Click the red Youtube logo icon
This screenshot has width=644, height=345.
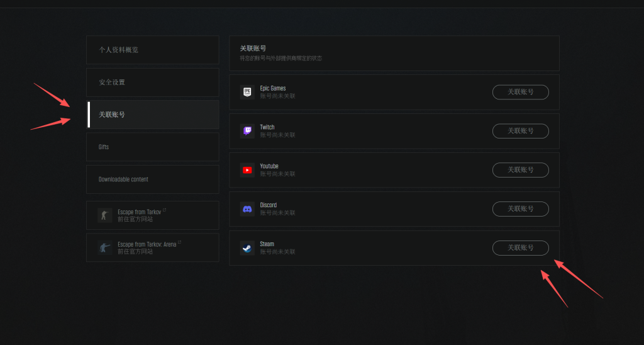[x=247, y=170]
